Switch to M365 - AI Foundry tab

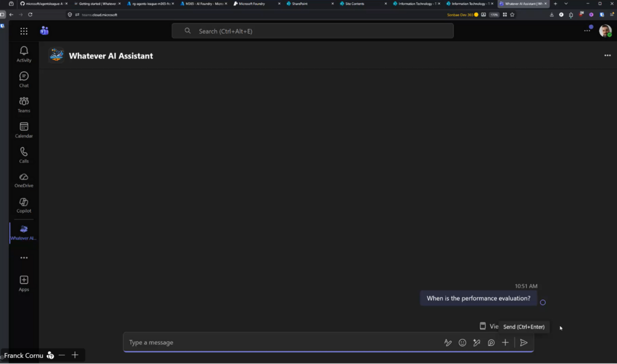pos(204,4)
